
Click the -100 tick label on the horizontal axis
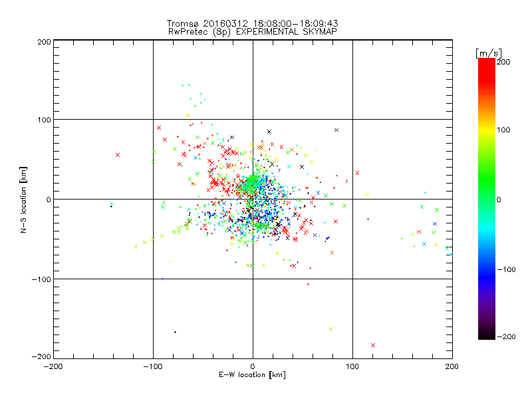coord(153,366)
